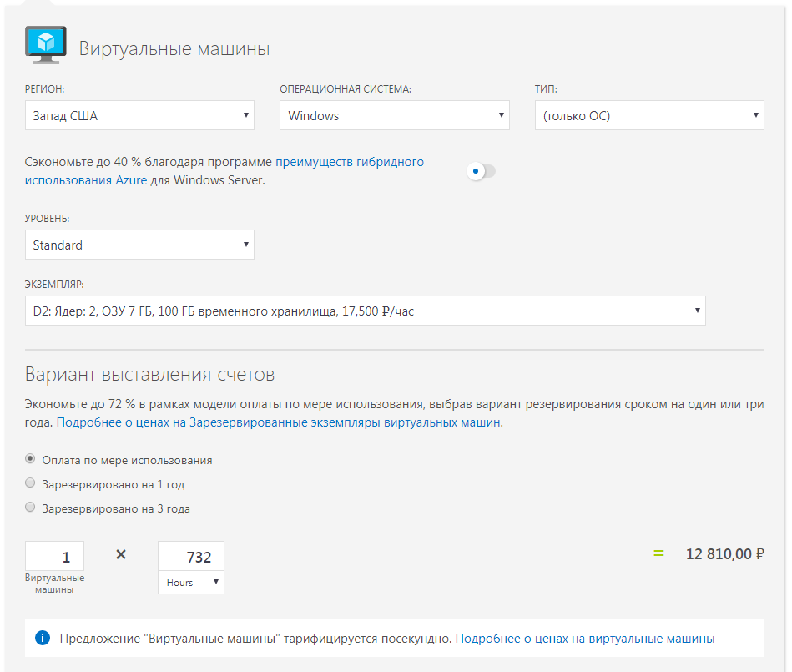Click the total price '12 810,00 ₽'
Image resolution: width=792 pixels, height=672 pixels.
click(725, 554)
